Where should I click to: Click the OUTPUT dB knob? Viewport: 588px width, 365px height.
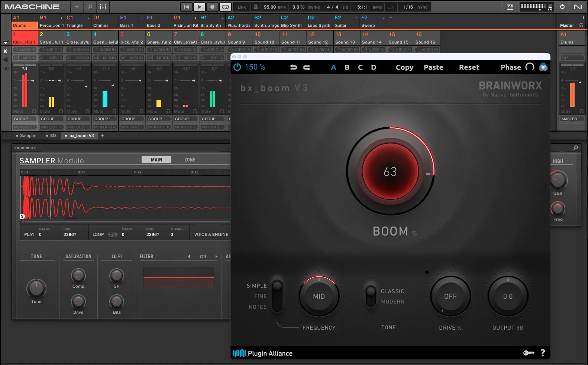(x=508, y=297)
